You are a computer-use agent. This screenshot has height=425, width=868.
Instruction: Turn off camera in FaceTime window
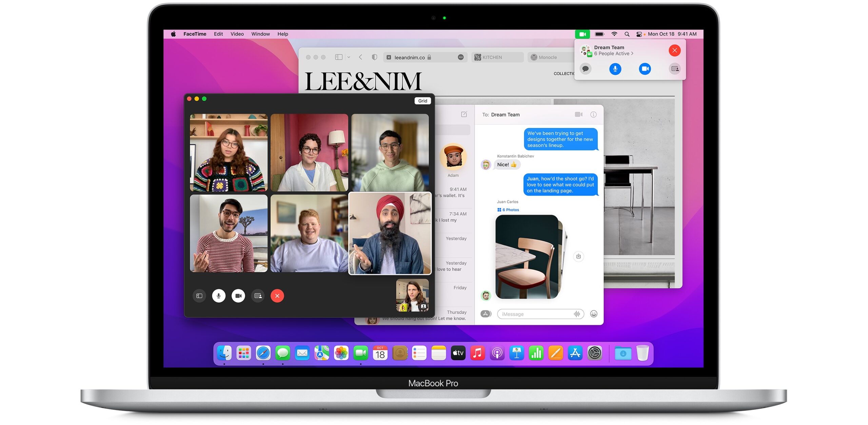click(x=238, y=296)
